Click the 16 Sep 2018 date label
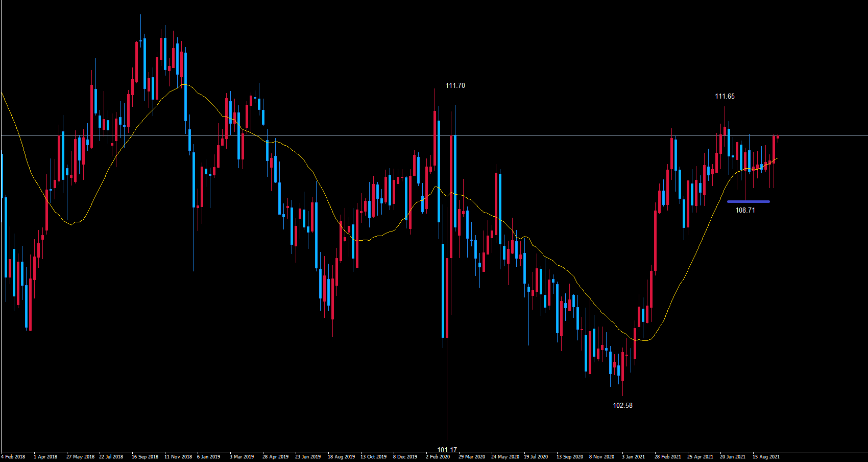This screenshot has height=462, width=868. click(145, 457)
